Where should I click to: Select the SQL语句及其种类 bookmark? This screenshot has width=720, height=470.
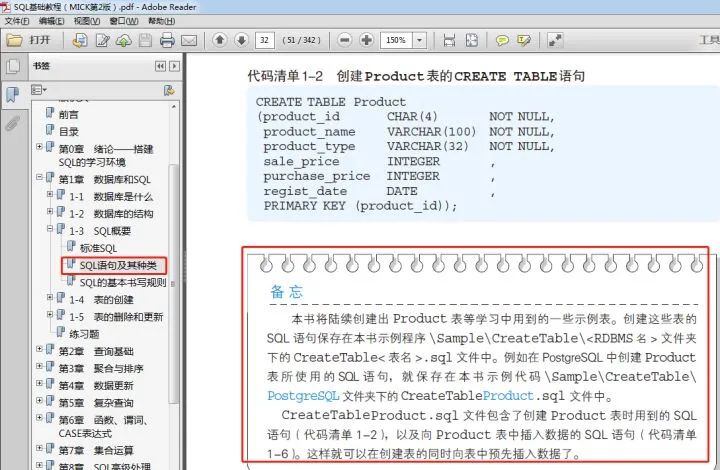pos(118,265)
